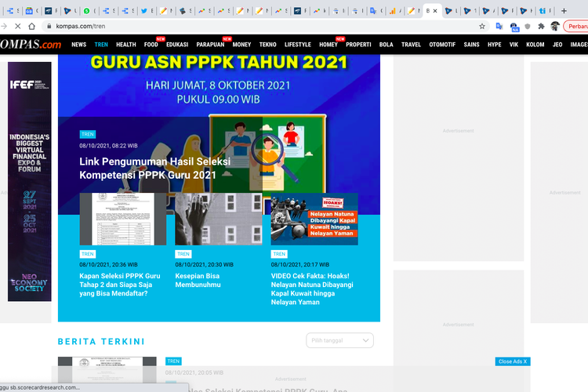Viewport: 588px width, 392px height.
Task: Stop page loading with the X button
Action: click(x=31, y=26)
